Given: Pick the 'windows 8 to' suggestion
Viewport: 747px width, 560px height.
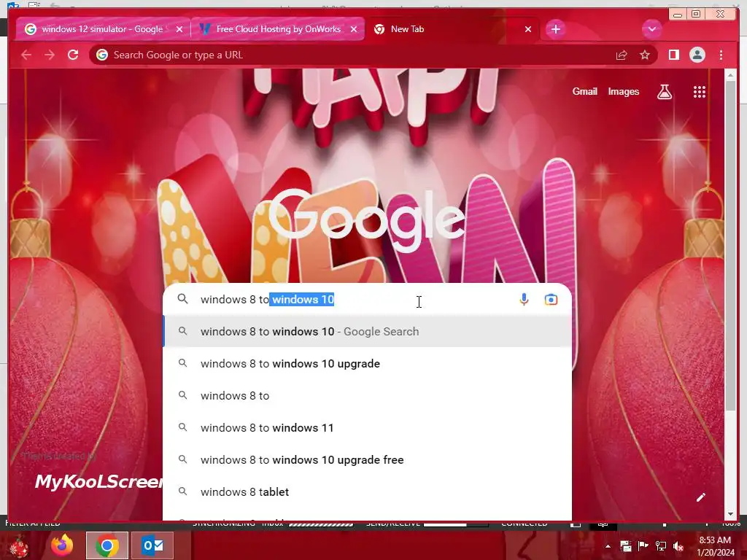Looking at the screenshot, I should tap(367, 396).
